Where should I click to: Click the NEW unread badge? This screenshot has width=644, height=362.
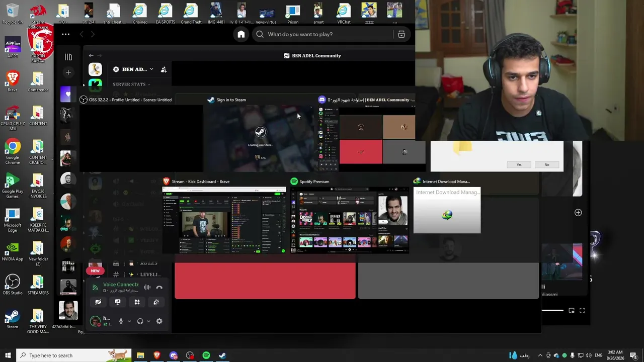(x=95, y=271)
